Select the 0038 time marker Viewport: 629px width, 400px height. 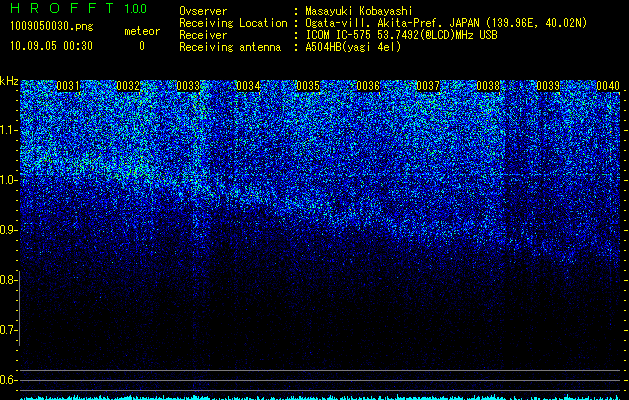[x=488, y=86]
